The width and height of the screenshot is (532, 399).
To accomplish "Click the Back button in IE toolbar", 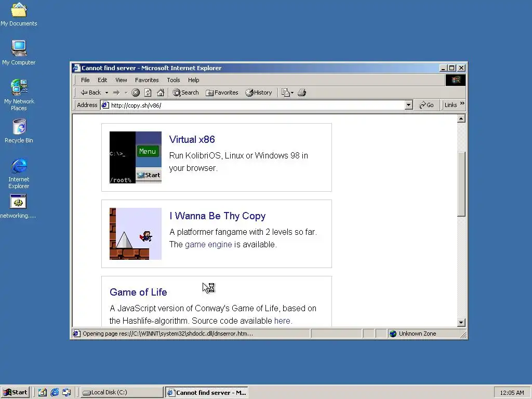I will tap(90, 92).
